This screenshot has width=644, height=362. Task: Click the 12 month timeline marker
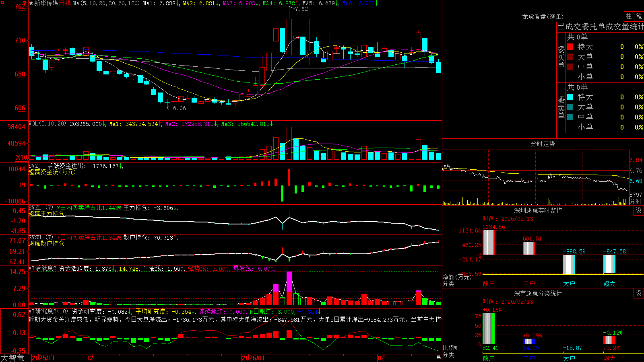(x=90, y=358)
